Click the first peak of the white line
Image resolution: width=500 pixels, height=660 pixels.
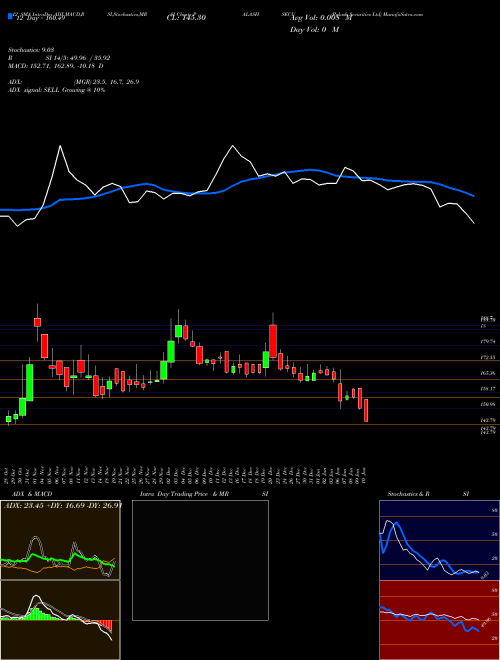click(60, 146)
